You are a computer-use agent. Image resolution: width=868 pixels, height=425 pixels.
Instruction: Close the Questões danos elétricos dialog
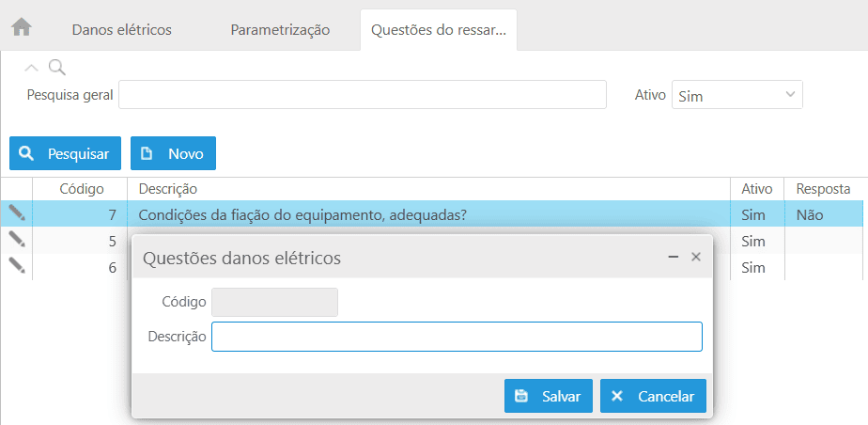click(696, 257)
